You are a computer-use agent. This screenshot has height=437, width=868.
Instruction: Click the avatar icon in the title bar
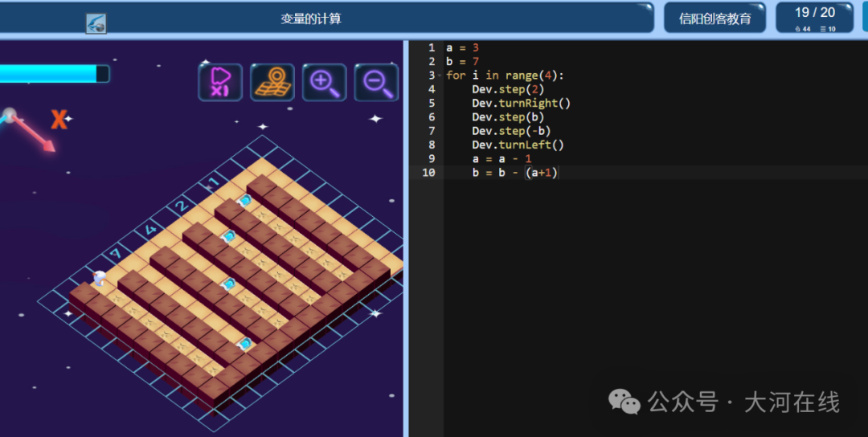pyautogui.click(x=96, y=24)
